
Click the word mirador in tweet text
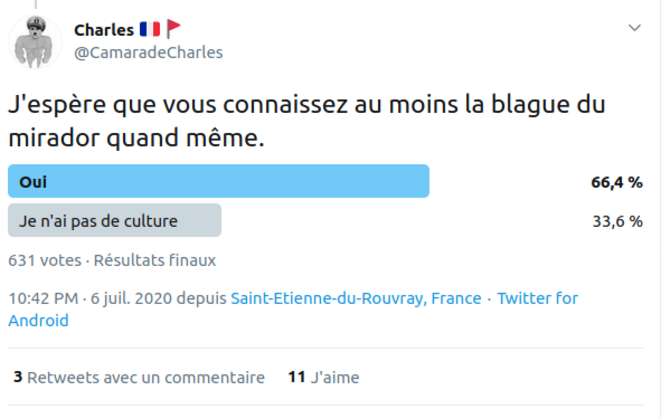pyautogui.click(x=54, y=138)
